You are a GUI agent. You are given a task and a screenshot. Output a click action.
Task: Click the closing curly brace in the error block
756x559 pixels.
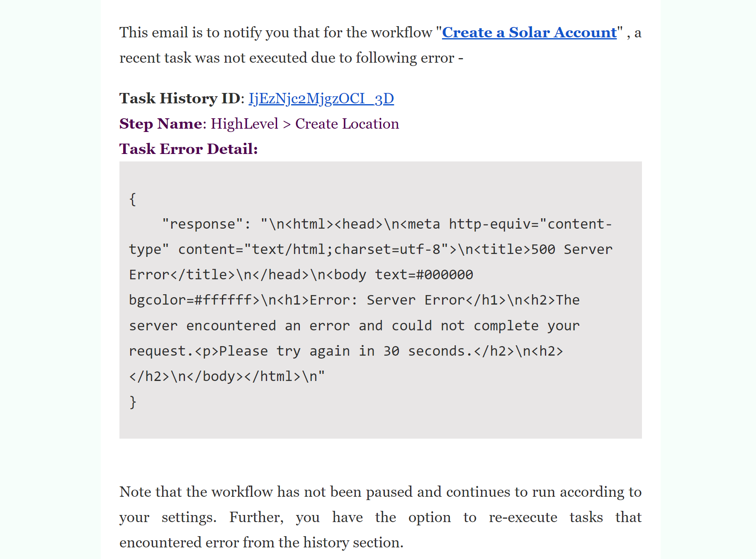pyautogui.click(x=133, y=402)
